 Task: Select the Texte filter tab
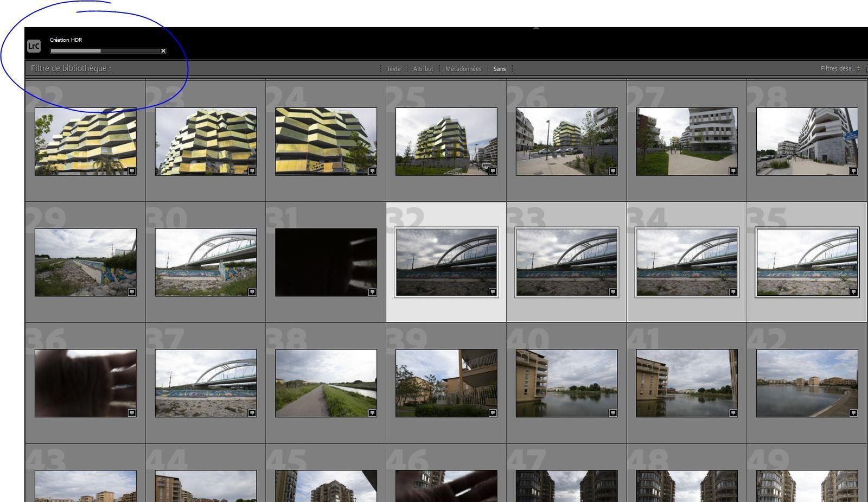394,69
